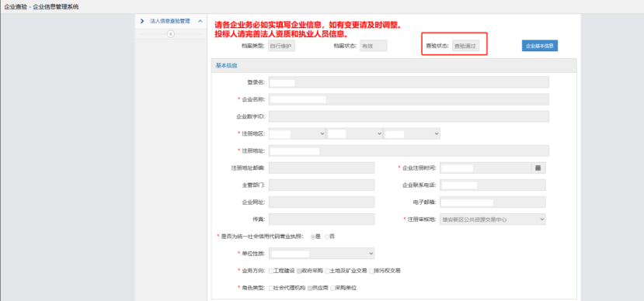Click the 企业名称 input field
This screenshot has width=644, height=301.
pyautogui.click(x=409, y=99)
